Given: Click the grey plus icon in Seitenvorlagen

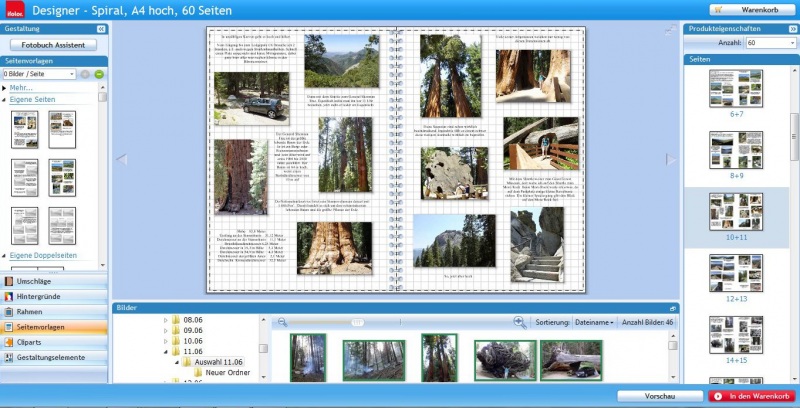Looking at the screenshot, I should (85, 74).
